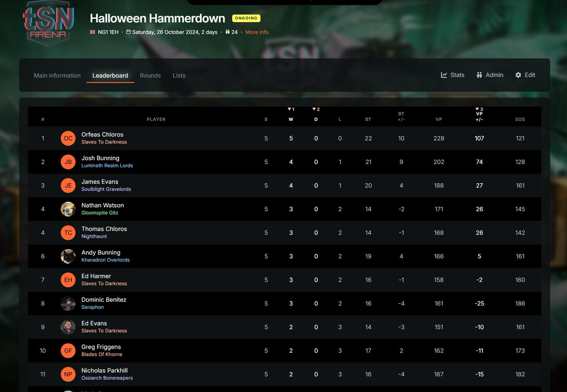Click the NG1 1EH postcode text
Image resolution: width=567 pixels, height=392 pixels.
(x=108, y=32)
